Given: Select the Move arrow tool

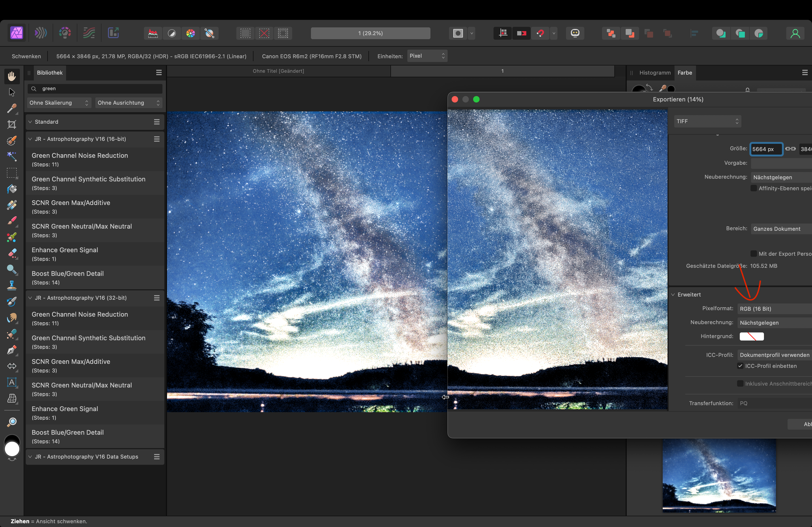Looking at the screenshot, I should [12, 92].
